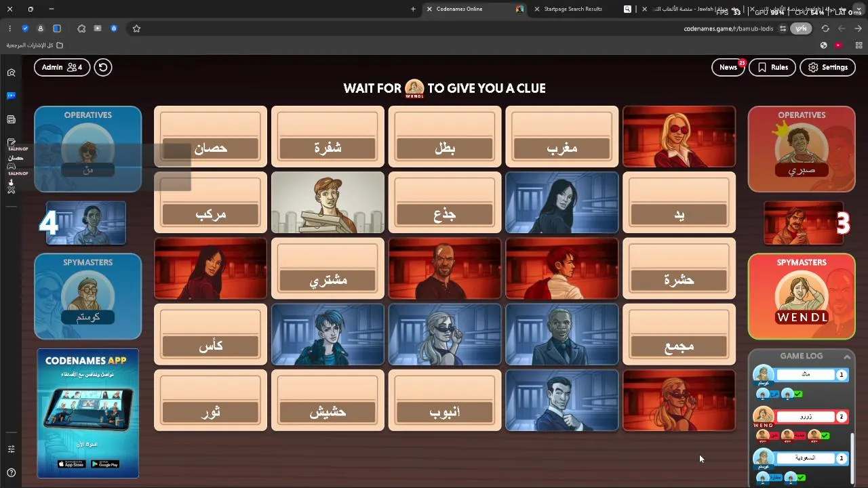Viewport: 868px width, 488px height.
Task: Select the word card شفرة
Action: coord(328,136)
